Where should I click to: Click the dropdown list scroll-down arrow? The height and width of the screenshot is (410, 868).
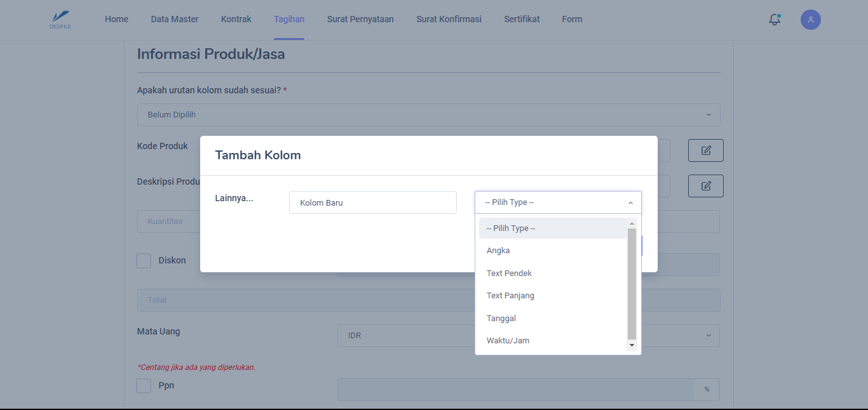point(632,345)
